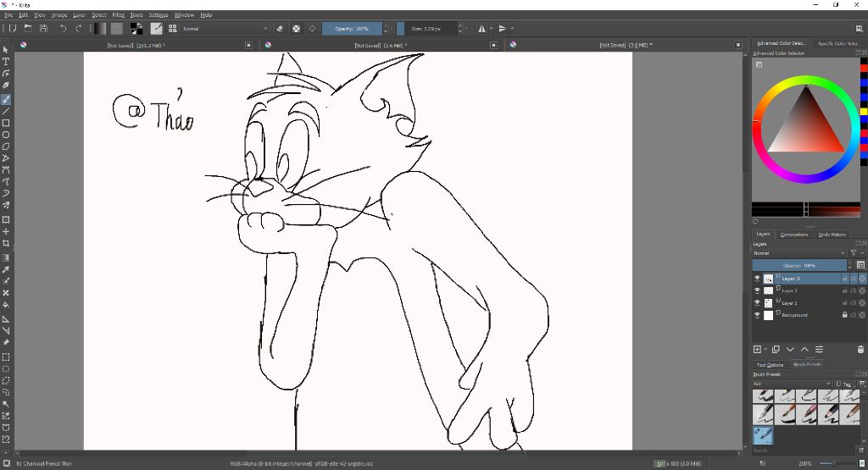The width and height of the screenshot is (868, 470).
Task: Click the brush presets Search field
Action: tap(804, 451)
